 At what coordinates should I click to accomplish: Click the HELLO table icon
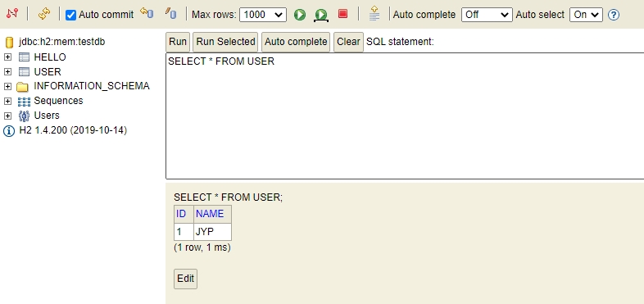point(25,57)
